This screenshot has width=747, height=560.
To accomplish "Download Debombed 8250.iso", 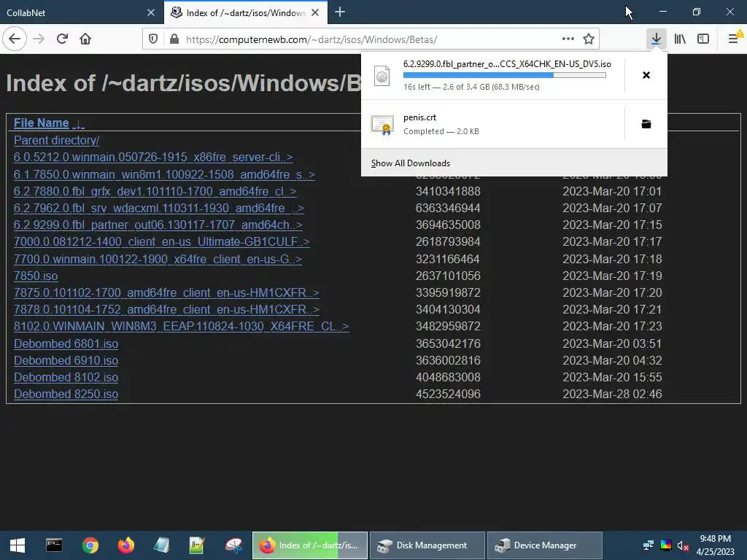I will click(66, 394).
